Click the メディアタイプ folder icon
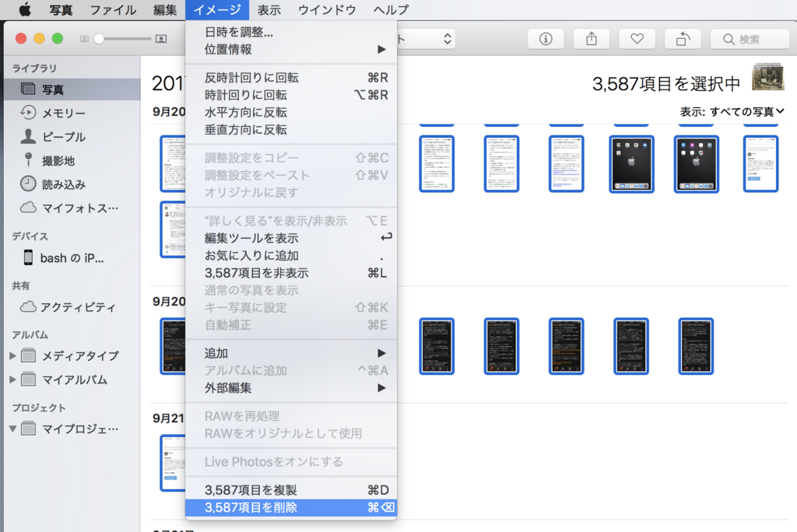The width and height of the screenshot is (797, 532). pyautogui.click(x=29, y=355)
